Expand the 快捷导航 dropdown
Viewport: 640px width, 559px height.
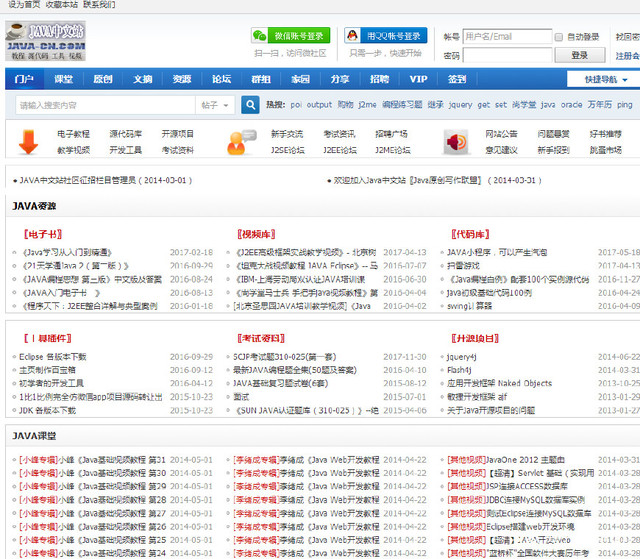[606, 79]
